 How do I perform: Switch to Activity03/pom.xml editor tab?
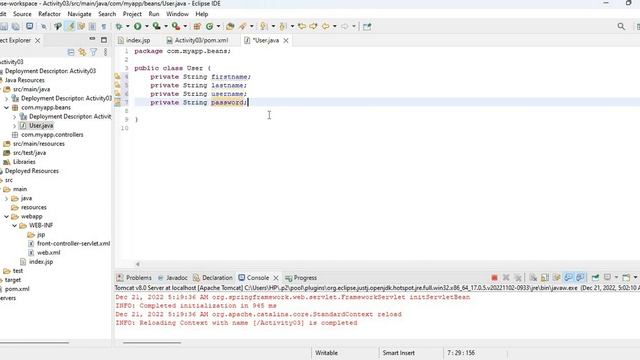point(197,40)
